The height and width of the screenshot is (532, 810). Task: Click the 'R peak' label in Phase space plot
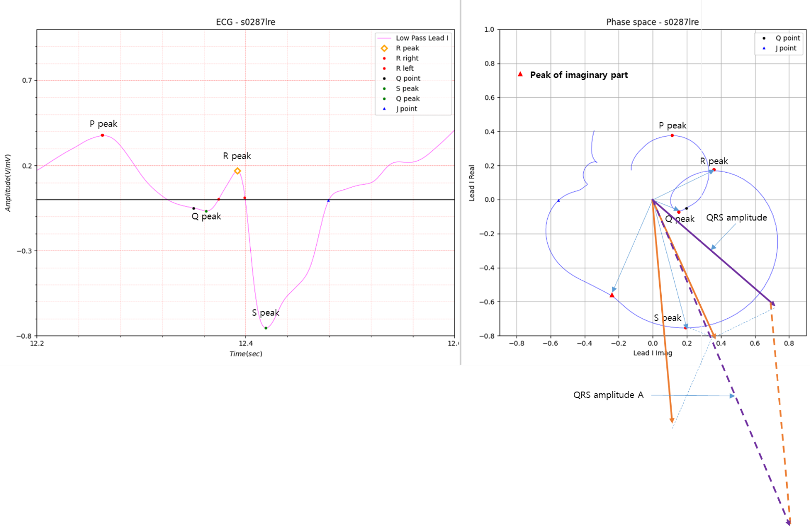point(714,161)
